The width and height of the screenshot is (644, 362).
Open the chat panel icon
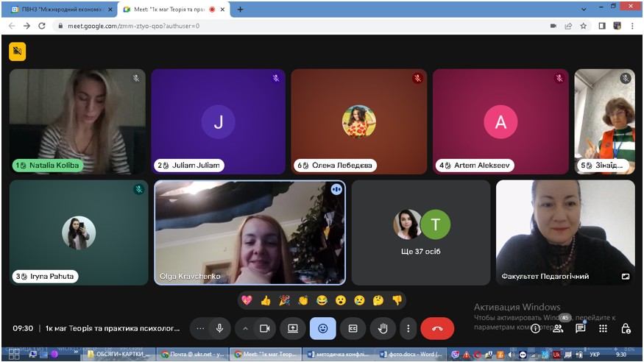click(x=580, y=328)
